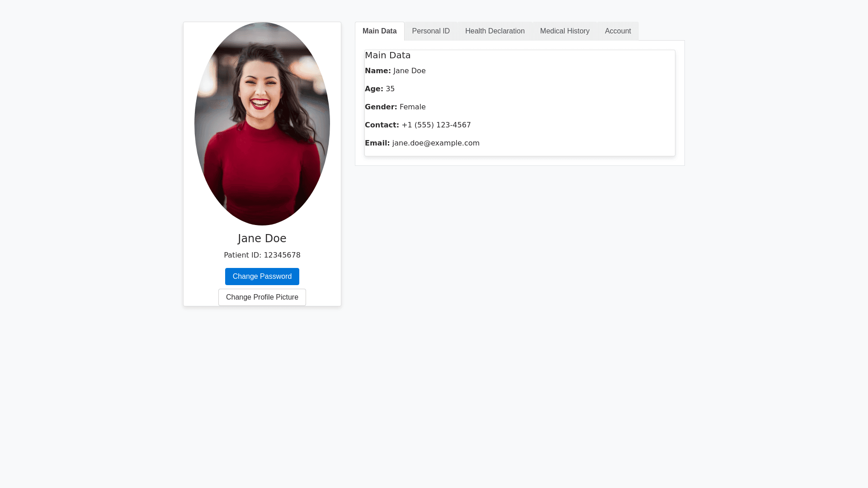Click the Gender label
The image size is (868, 488).
click(381, 107)
